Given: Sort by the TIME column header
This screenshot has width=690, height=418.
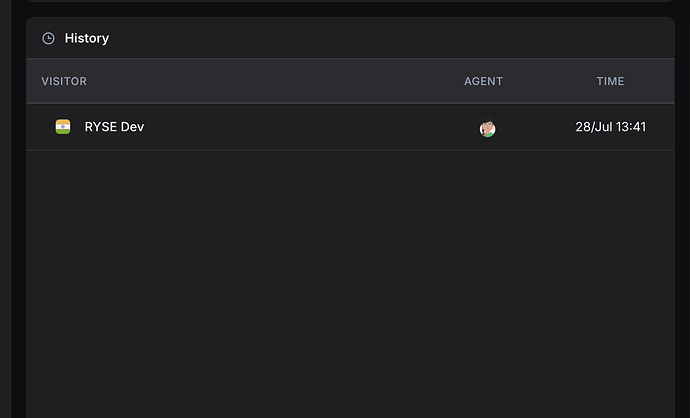Looking at the screenshot, I should pos(610,81).
